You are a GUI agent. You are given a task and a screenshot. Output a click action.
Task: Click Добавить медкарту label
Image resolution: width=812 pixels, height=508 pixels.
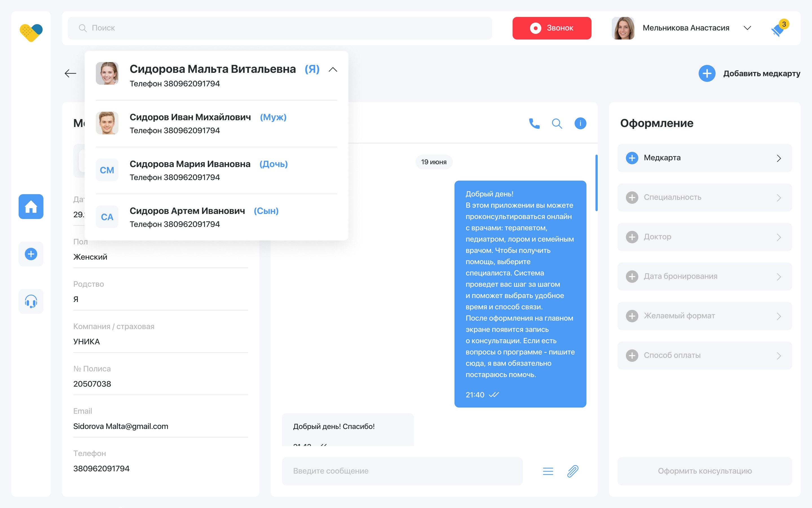point(762,73)
